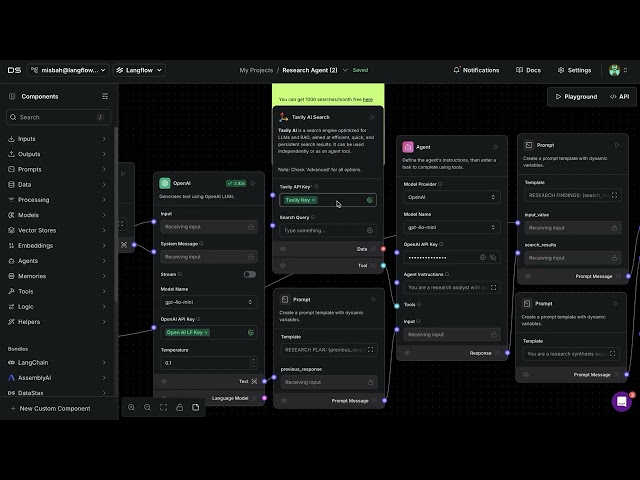Toggle visibility of OpenAI Text output
The height and width of the screenshot is (480, 640).
164,381
